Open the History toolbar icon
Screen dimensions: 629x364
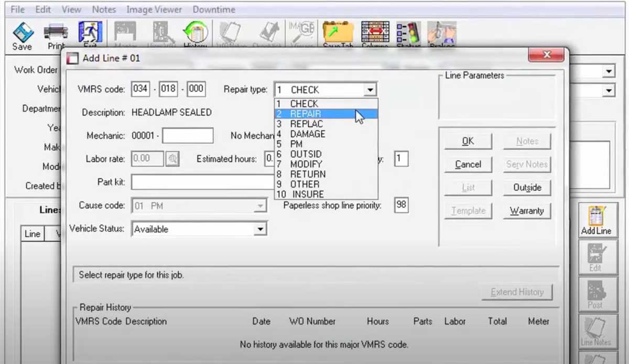pyautogui.click(x=194, y=32)
